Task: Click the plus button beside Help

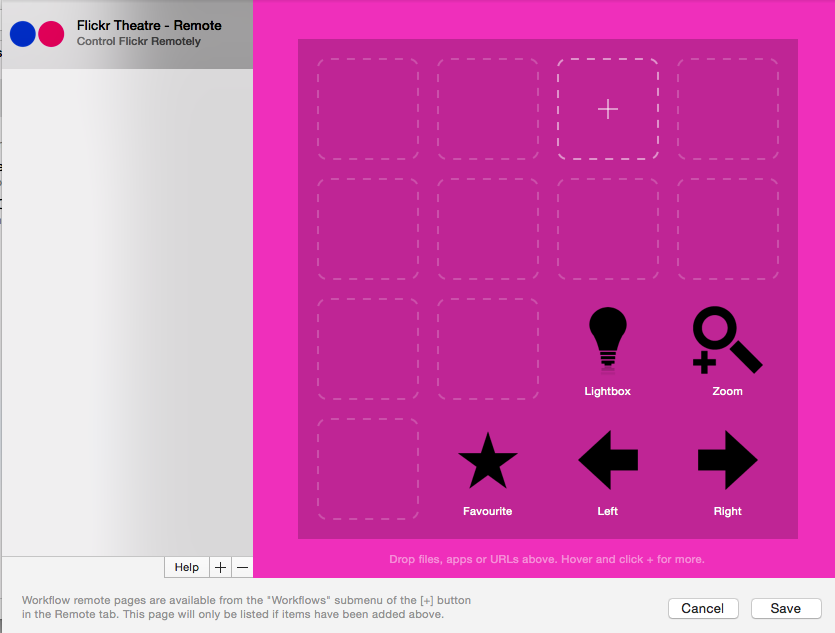Action: click(x=221, y=567)
